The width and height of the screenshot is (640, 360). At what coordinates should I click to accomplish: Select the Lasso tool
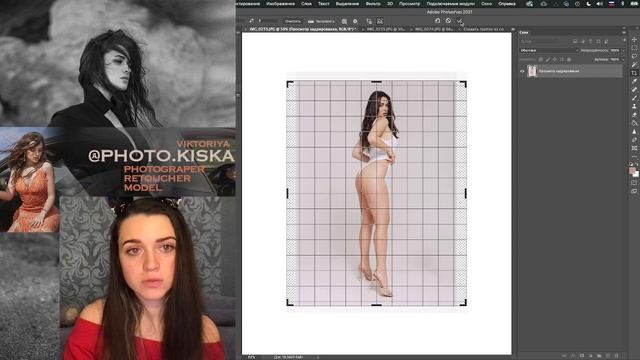[634, 56]
